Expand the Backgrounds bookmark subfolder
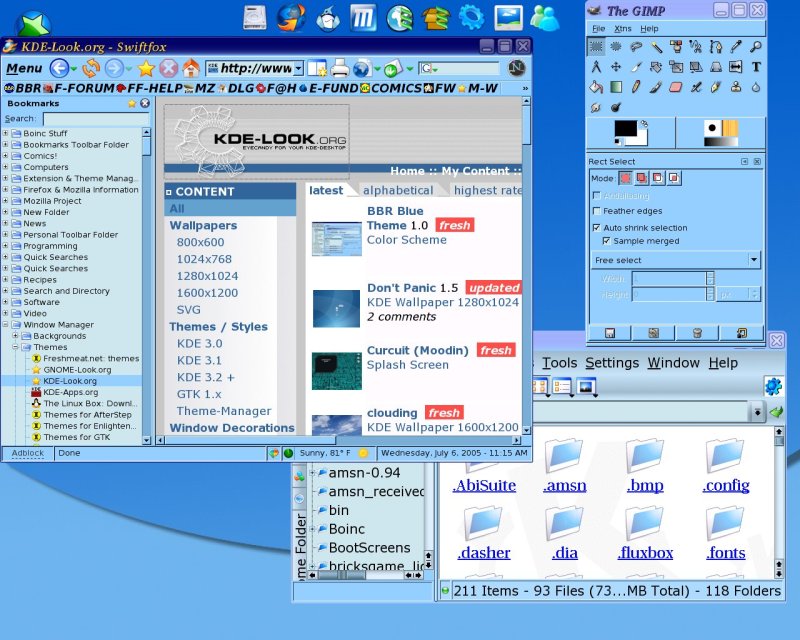This screenshot has width=800, height=640. (x=15, y=336)
